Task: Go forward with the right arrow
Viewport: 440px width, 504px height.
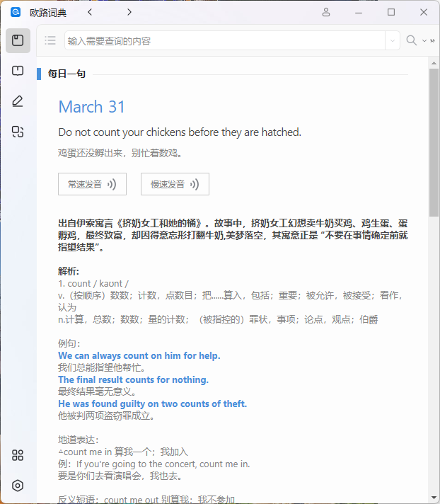Action: point(129,12)
